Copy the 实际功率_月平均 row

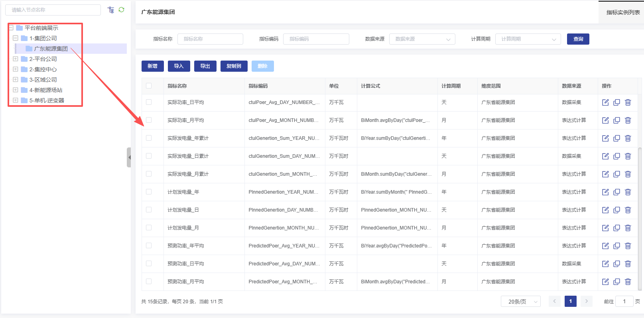click(x=616, y=120)
